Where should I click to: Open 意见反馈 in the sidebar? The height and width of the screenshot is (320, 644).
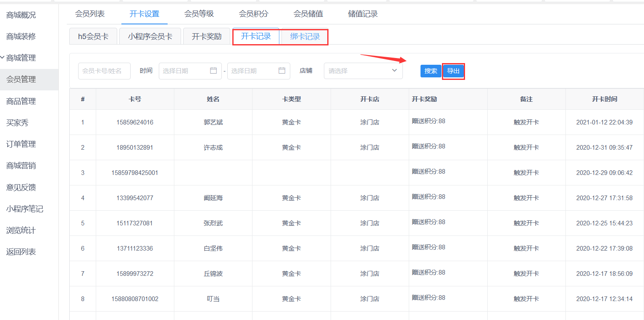(x=21, y=188)
